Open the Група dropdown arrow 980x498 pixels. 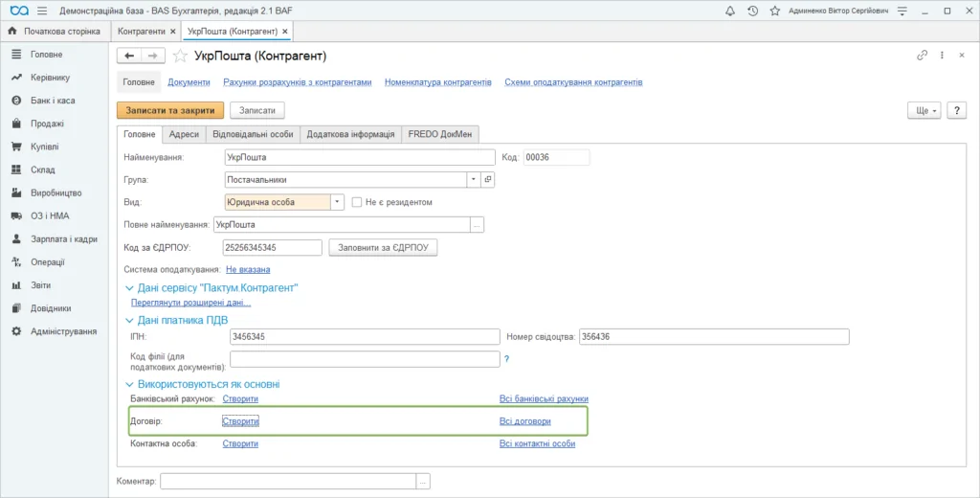click(x=474, y=179)
